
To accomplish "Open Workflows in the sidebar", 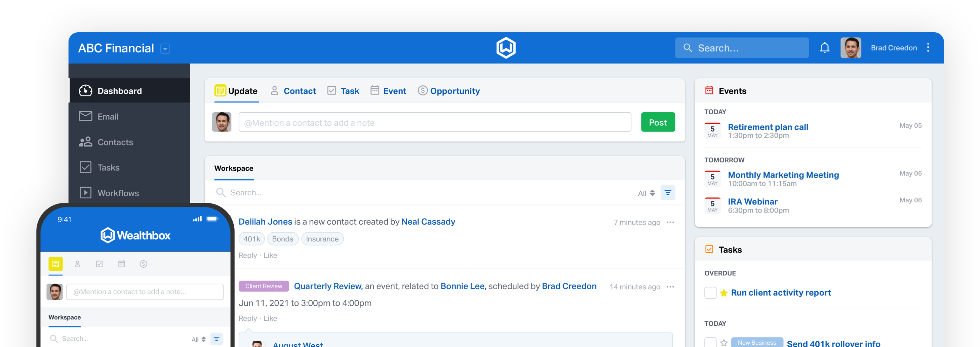I will click(x=129, y=193).
